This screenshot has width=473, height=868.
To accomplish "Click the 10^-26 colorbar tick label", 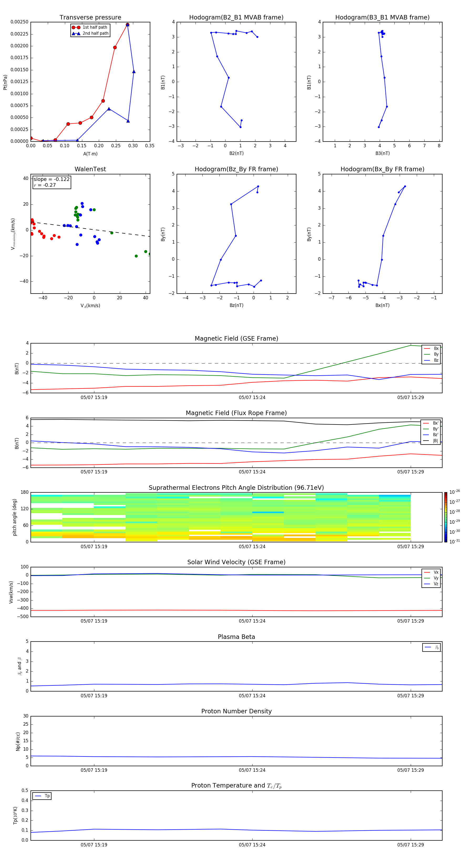I will [x=455, y=492].
